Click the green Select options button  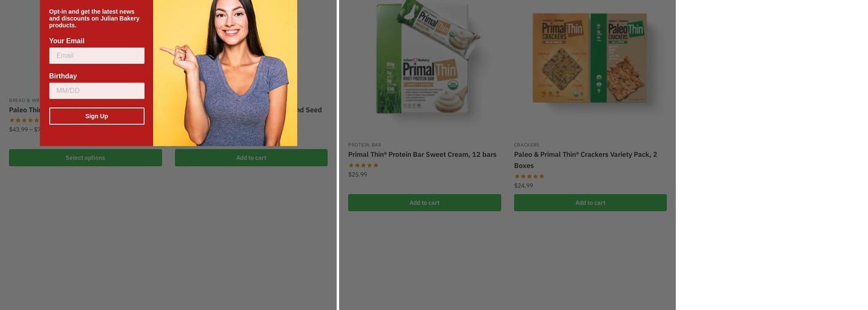(x=86, y=157)
